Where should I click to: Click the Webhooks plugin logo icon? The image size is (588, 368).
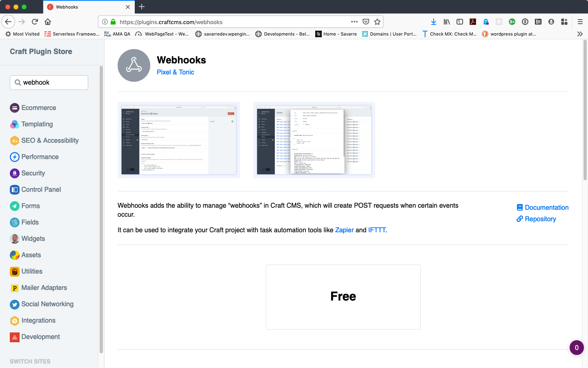click(134, 65)
